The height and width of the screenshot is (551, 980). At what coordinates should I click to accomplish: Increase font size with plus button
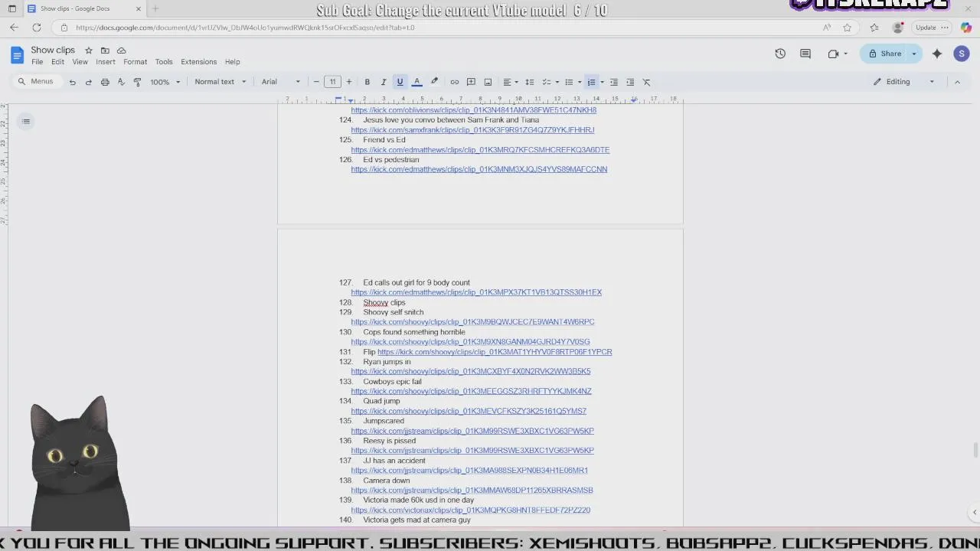[349, 82]
